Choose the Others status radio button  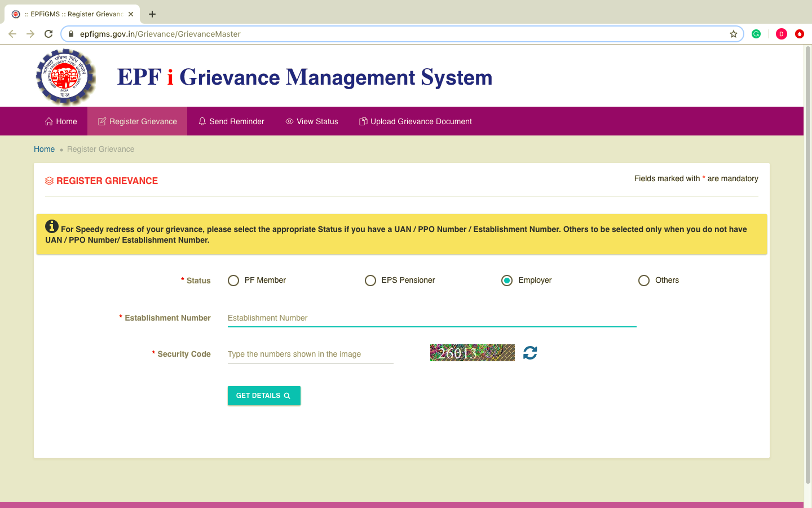[644, 281]
